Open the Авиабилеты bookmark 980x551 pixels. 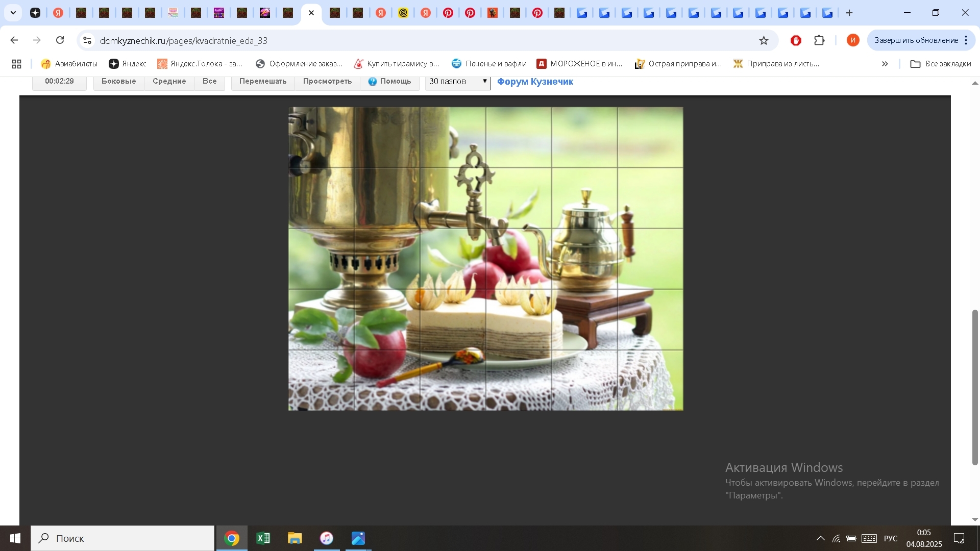(x=69, y=64)
